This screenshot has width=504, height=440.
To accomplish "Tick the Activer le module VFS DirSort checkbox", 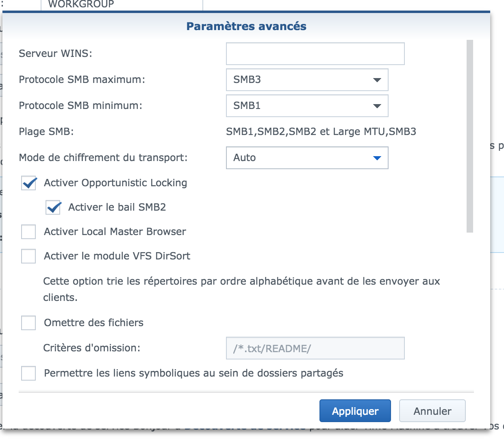I will pyautogui.click(x=28, y=256).
